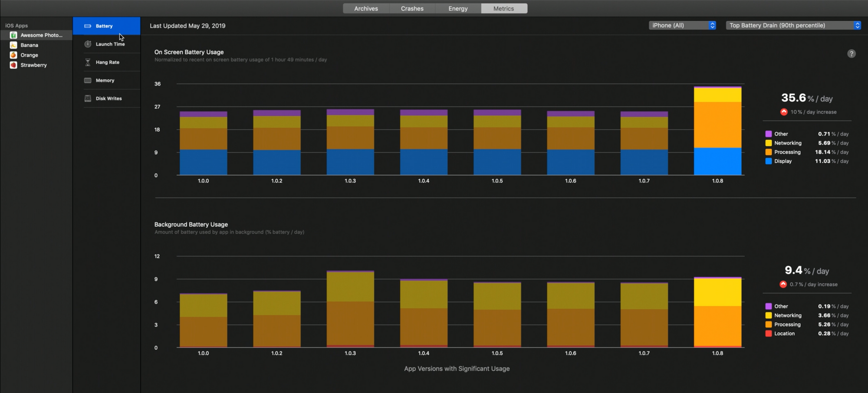868x393 pixels.
Task: Show the Disk Writes metric
Action: click(x=107, y=98)
